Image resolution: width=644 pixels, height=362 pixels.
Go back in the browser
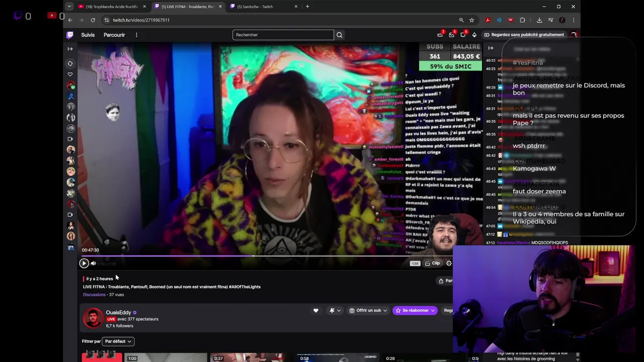[70, 20]
